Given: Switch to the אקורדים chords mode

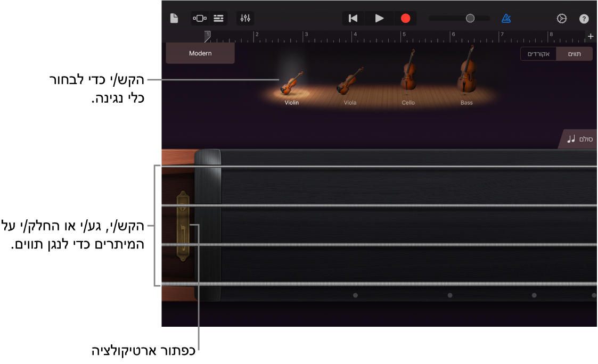Looking at the screenshot, I should tap(538, 54).
